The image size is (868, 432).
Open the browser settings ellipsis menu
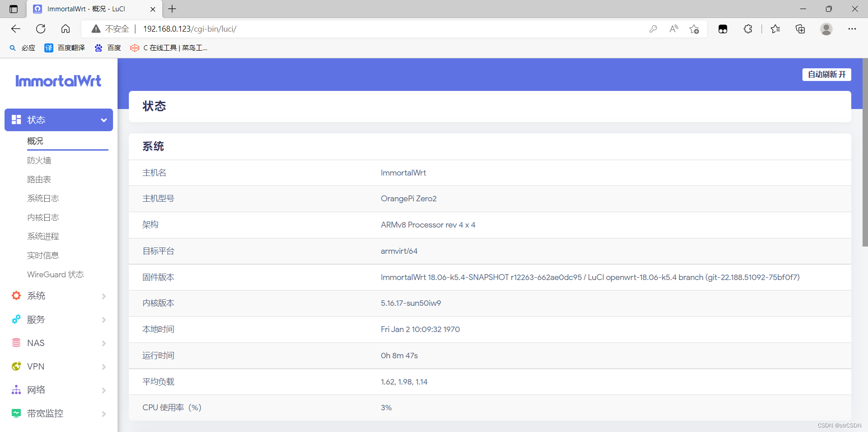click(852, 29)
